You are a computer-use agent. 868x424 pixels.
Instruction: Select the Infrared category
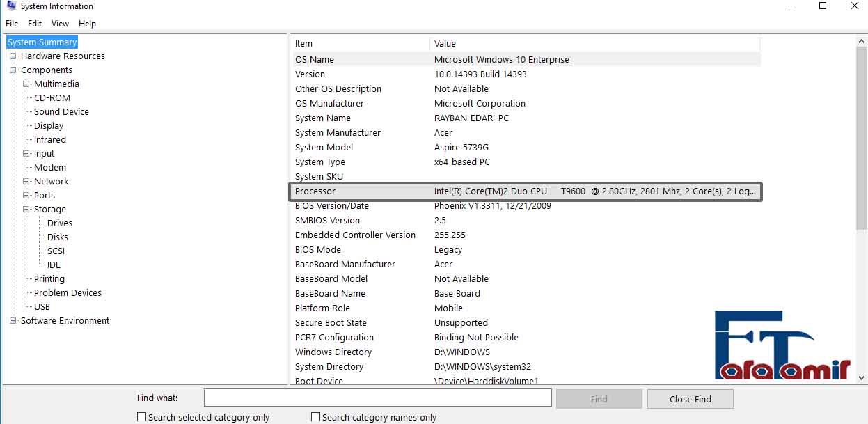pos(50,140)
